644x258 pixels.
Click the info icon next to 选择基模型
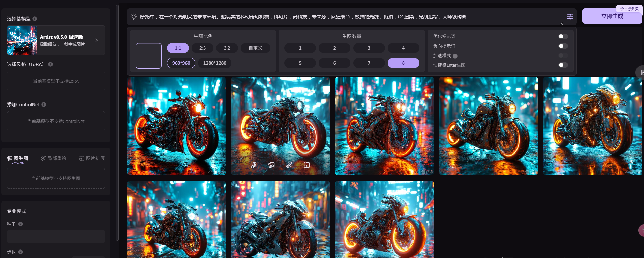[35, 19]
